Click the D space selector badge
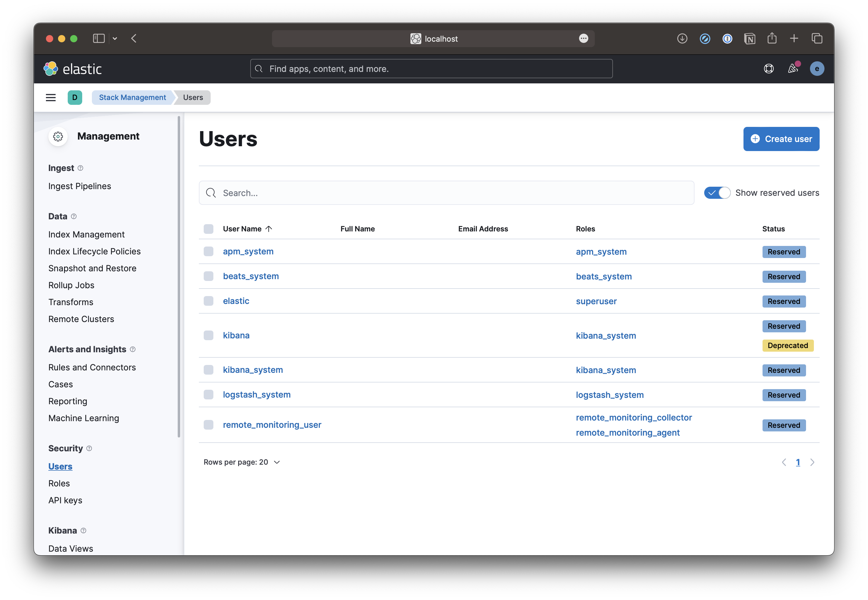Image resolution: width=868 pixels, height=600 pixels. click(75, 98)
